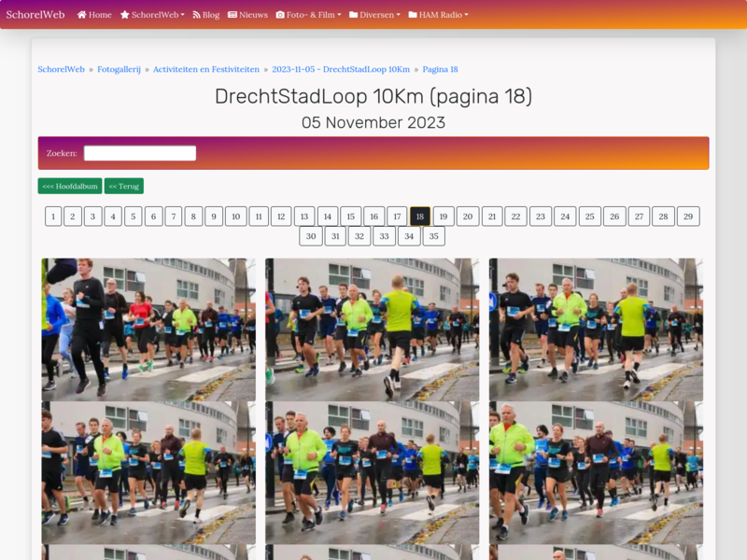Open the Blog menu label

[211, 15]
